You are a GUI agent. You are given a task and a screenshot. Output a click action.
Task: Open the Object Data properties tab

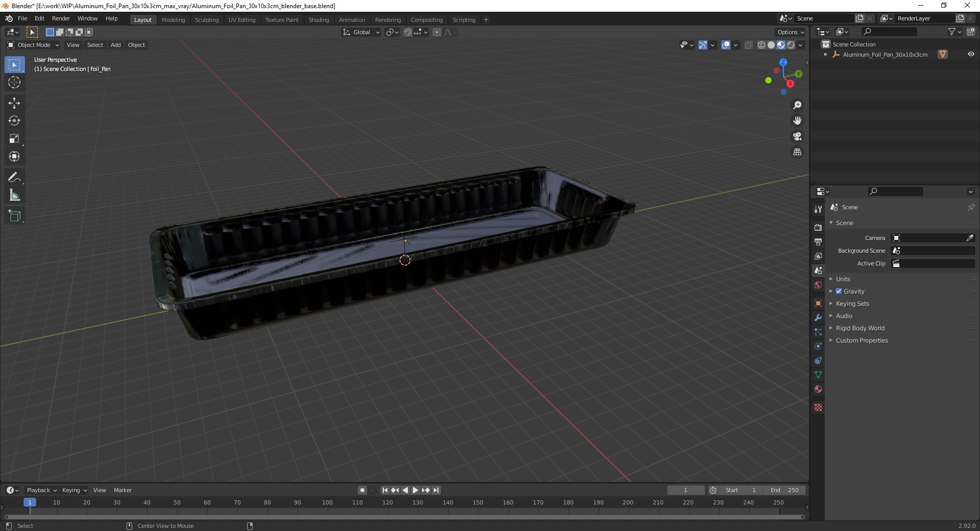pyautogui.click(x=818, y=375)
